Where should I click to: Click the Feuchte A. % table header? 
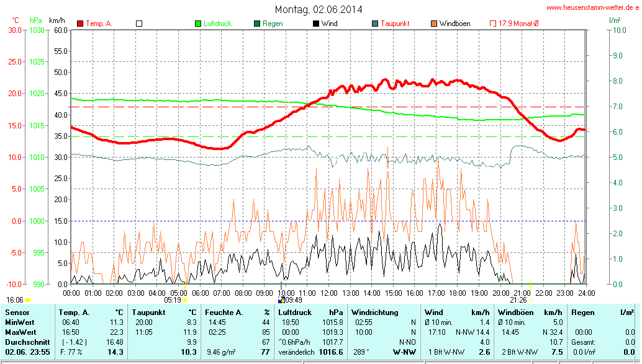tap(237, 313)
